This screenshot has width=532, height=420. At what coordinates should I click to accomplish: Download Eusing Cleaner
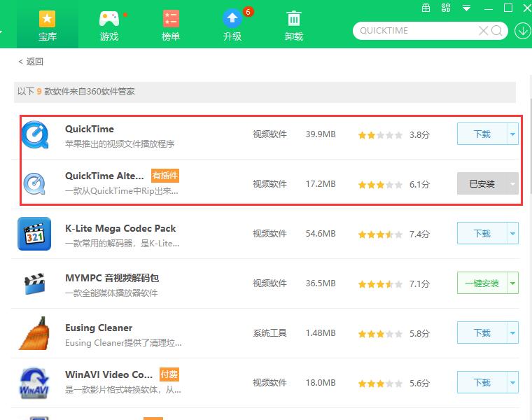click(482, 332)
